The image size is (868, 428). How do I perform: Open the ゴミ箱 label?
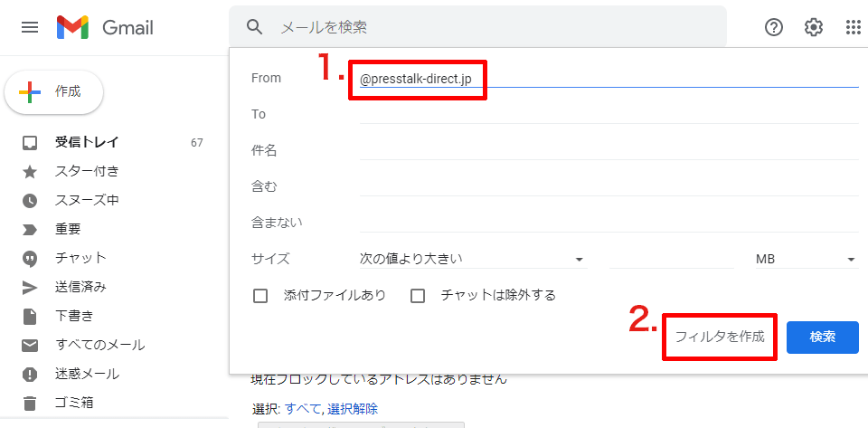coord(74,403)
